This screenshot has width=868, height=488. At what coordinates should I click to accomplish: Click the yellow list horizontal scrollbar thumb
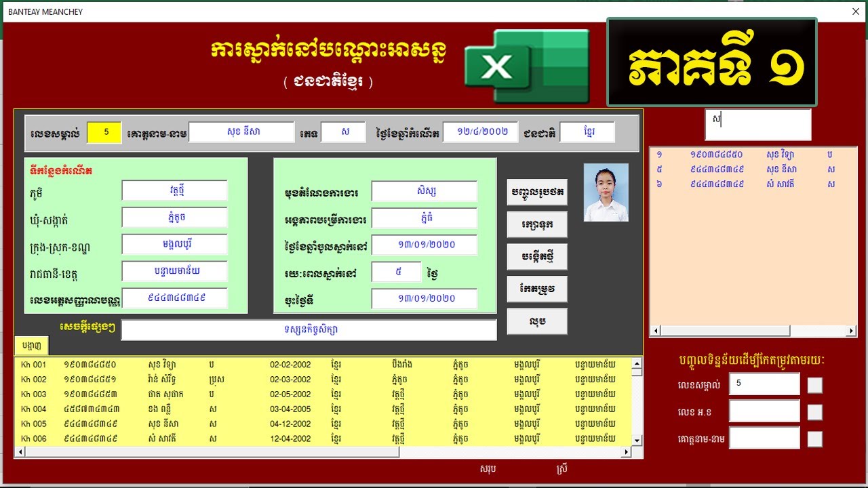[214, 452]
